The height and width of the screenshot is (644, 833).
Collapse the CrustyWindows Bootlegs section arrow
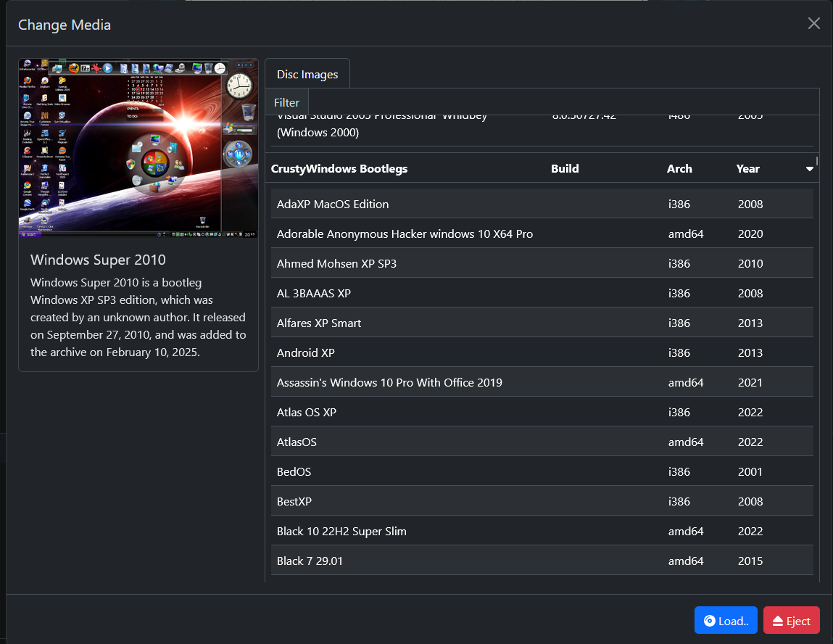809,169
